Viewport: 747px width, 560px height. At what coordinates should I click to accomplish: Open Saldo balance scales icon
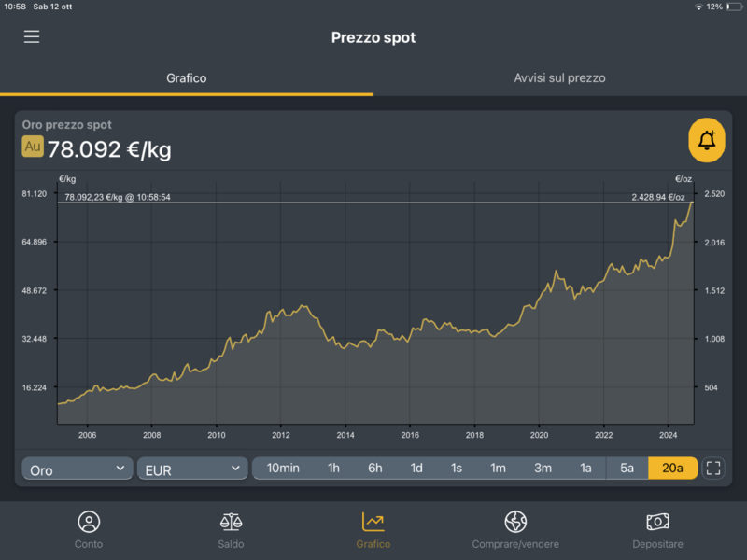click(x=231, y=522)
